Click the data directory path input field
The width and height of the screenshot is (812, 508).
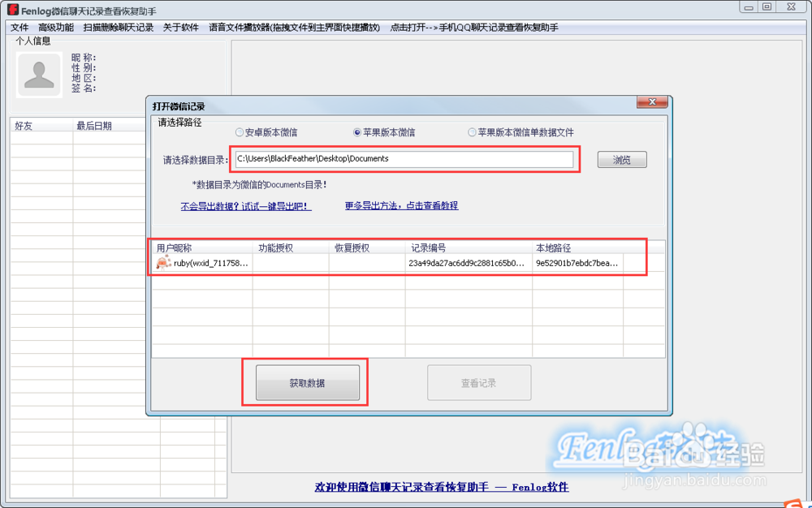(x=404, y=159)
